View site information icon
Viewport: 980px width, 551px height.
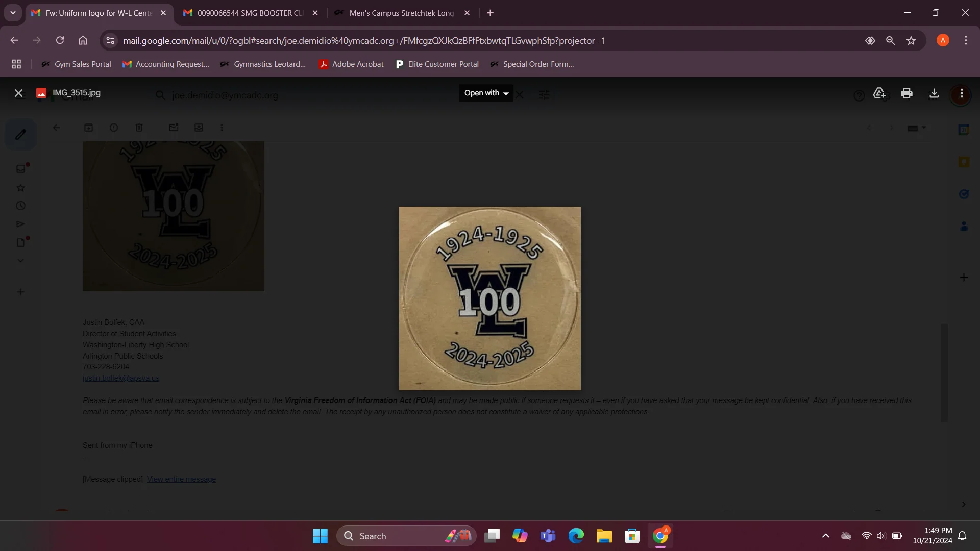click(x=110, y=41)
